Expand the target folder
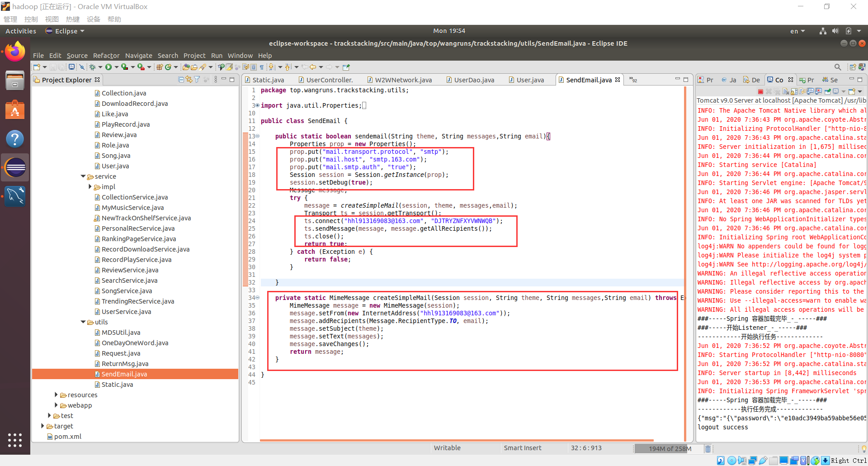The image size is (868, 466). pyautogui.click(x=42, y=426)
